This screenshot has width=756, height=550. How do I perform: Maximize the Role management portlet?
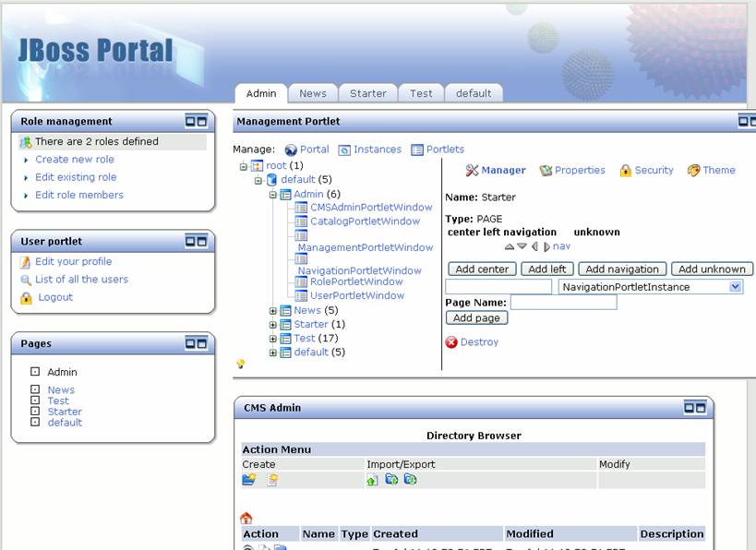[201, 122]
